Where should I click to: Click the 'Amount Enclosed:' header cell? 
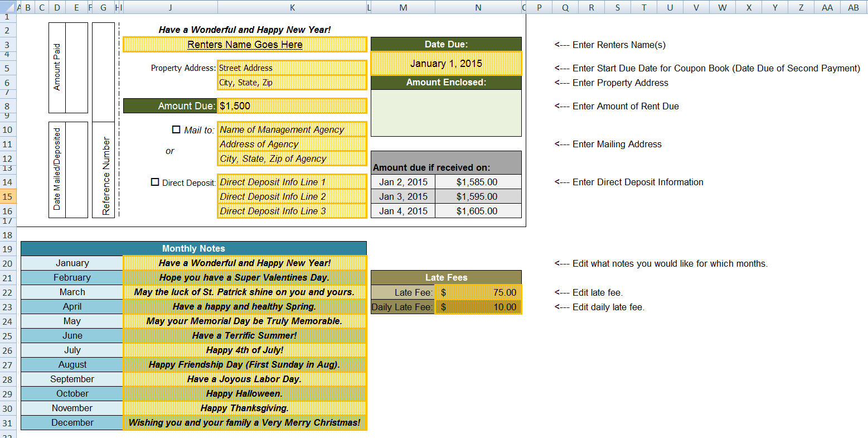pos(446,83)
